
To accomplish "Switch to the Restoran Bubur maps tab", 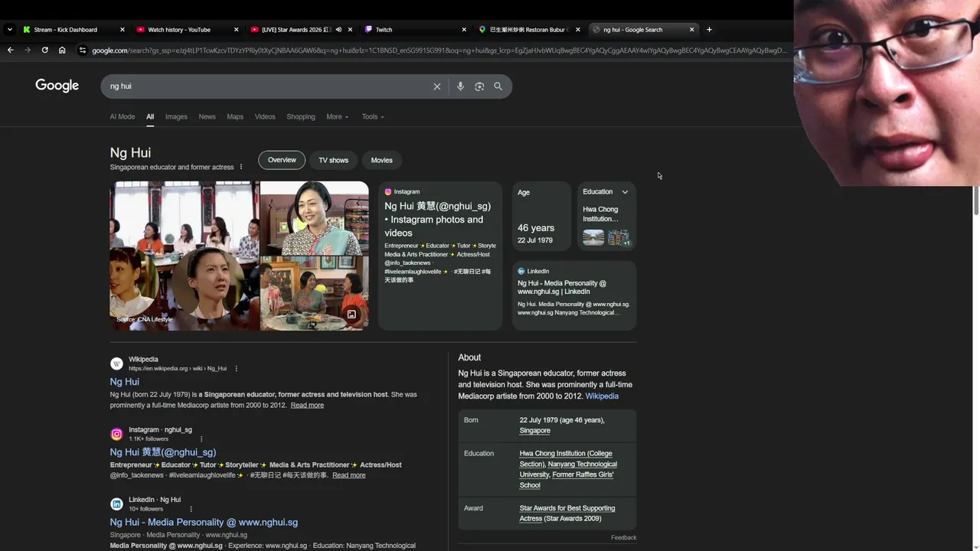I will [x=528, y=30].
